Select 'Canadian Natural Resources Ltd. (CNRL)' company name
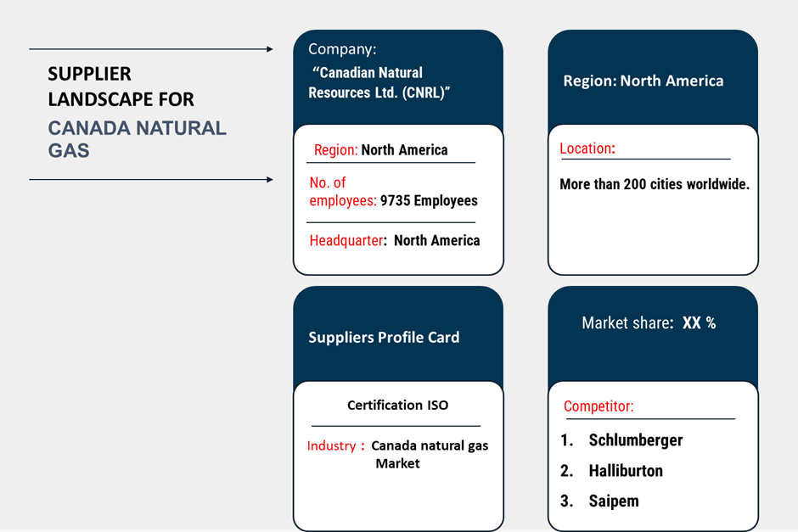Image resolution: width=798 pixels, height=532 pixels. [x=379, y=82]
